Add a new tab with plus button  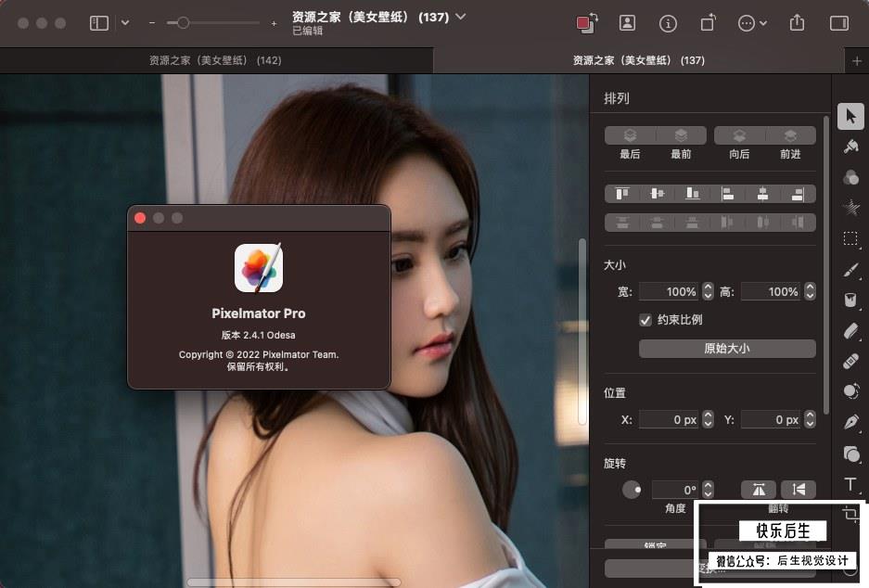point(857,61)
